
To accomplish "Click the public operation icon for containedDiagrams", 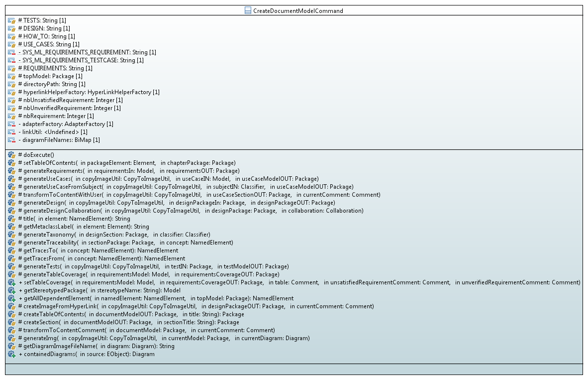I will [11, 355].
